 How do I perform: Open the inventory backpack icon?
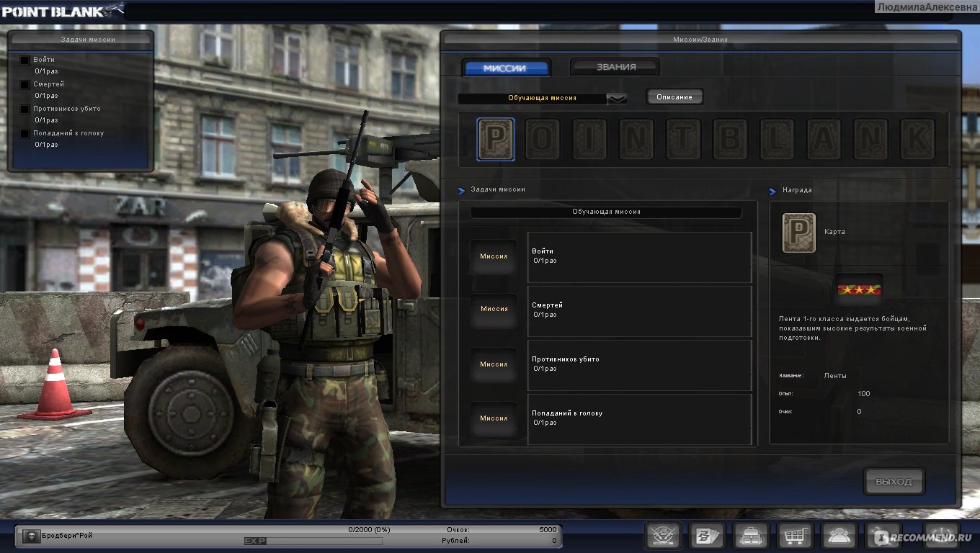tap(750, 536)
